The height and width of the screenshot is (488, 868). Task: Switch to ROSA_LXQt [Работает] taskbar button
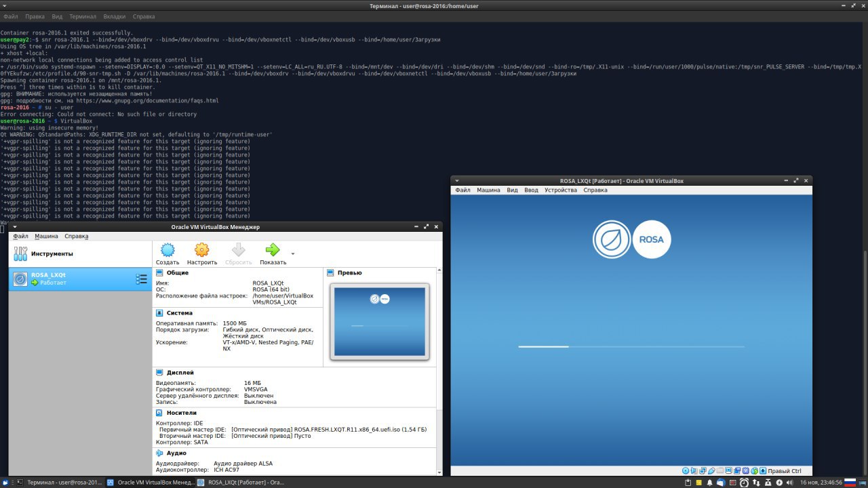[x=241, y=483]
